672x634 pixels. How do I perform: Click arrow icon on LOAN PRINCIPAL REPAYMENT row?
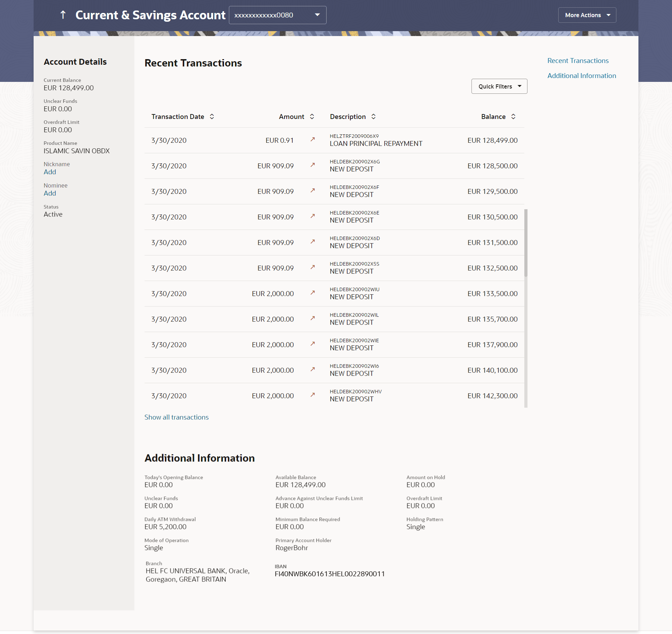tap(313, 140)
